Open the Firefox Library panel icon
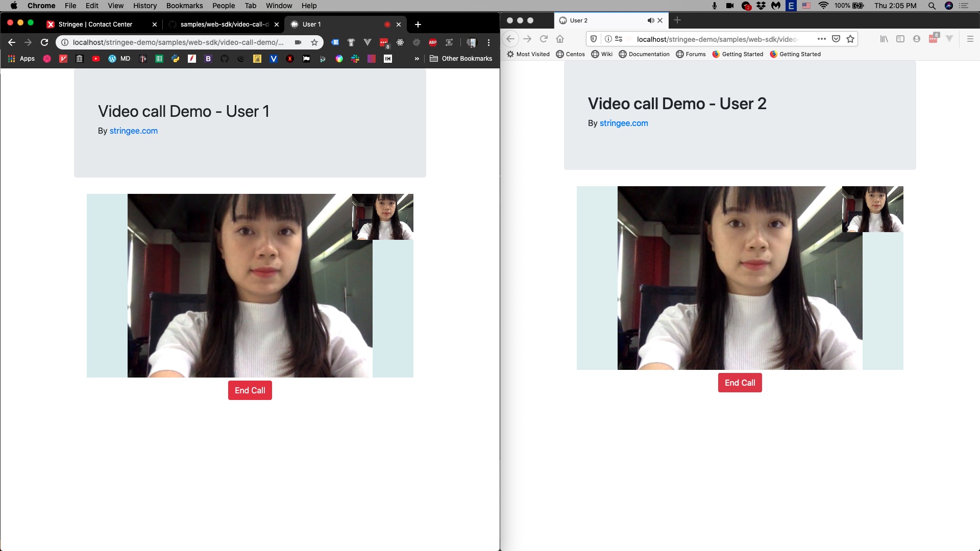Viewport: 980px width, 551px height. click(884, 39)
